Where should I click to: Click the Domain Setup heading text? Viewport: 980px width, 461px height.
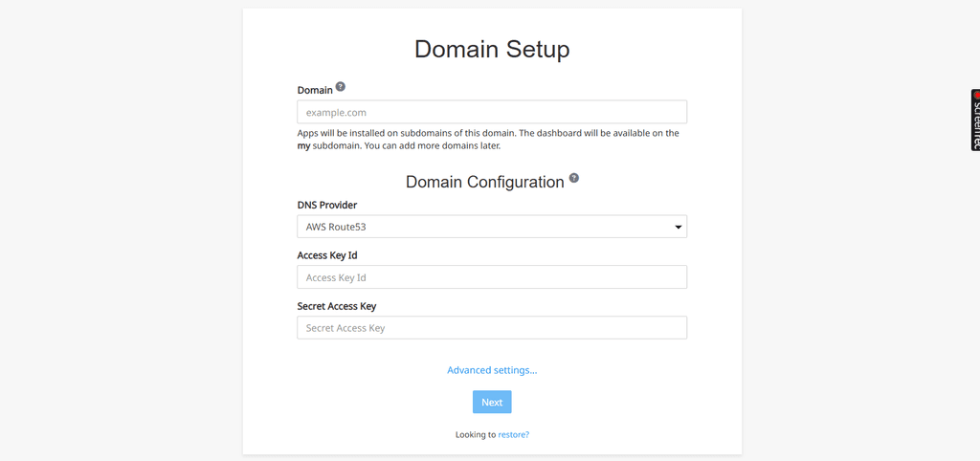pyautogui.click(x=492, y=50)
